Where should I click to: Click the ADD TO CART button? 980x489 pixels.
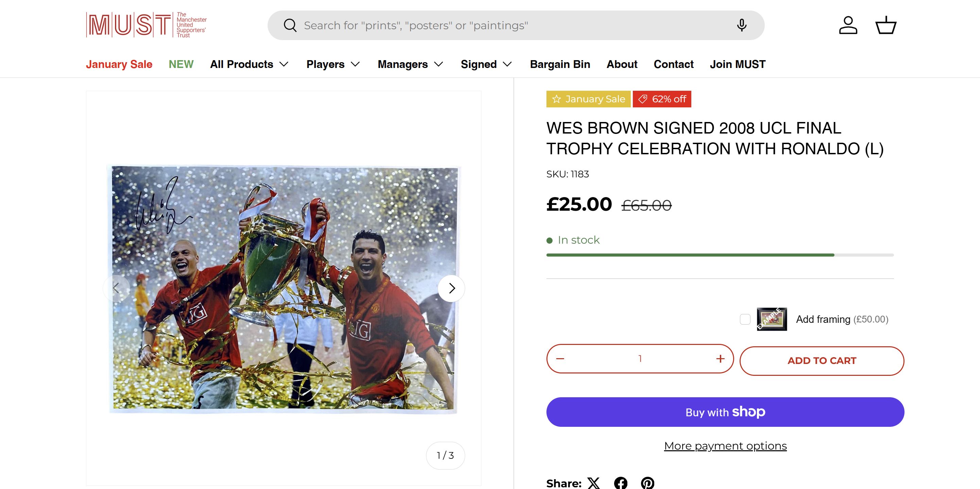point(822,361)
